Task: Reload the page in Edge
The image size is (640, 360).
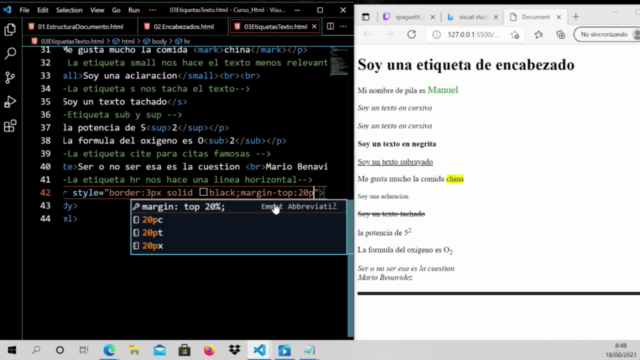Action: [x=411, y=34]
